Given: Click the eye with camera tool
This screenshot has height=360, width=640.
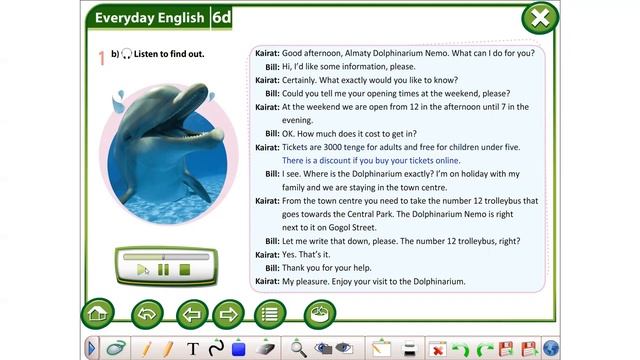Looking at the screenshot, I should click(x=323, y=349).
